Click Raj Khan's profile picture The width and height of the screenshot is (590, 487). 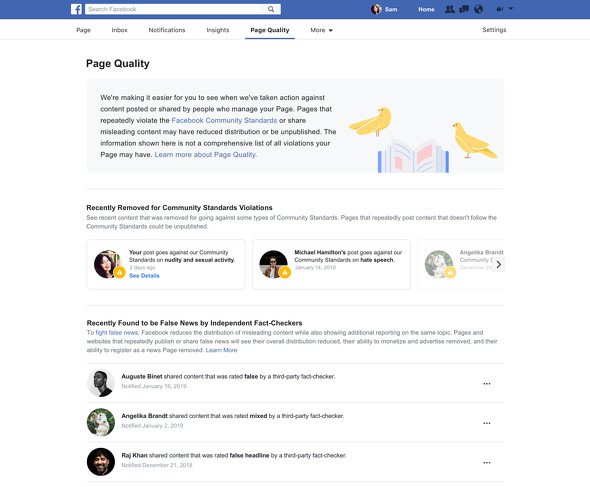[101, 462]
